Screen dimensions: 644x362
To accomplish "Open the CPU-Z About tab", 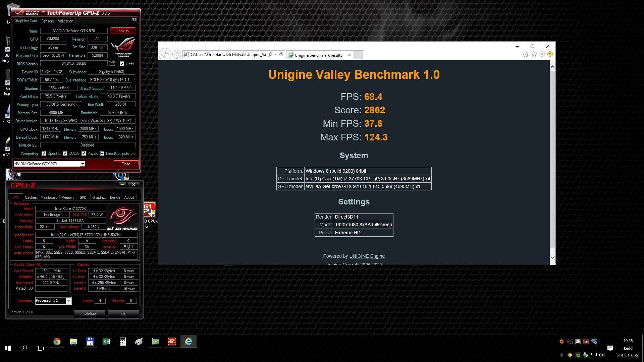I will [129, 197].
